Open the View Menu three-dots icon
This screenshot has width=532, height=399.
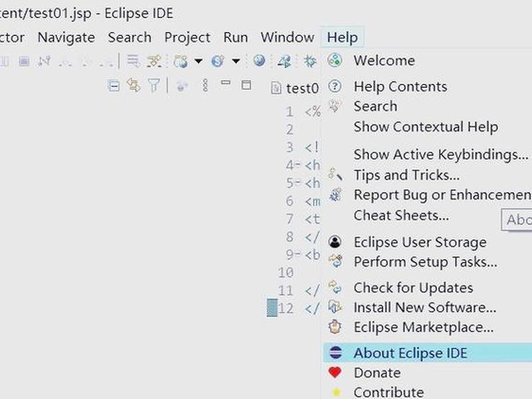(x=205, y=85)
